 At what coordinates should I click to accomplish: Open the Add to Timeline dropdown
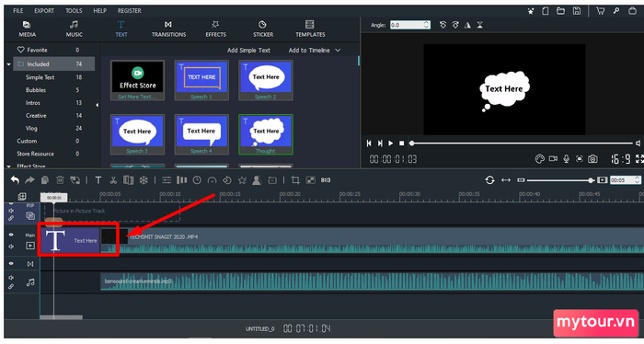[315, 50]
